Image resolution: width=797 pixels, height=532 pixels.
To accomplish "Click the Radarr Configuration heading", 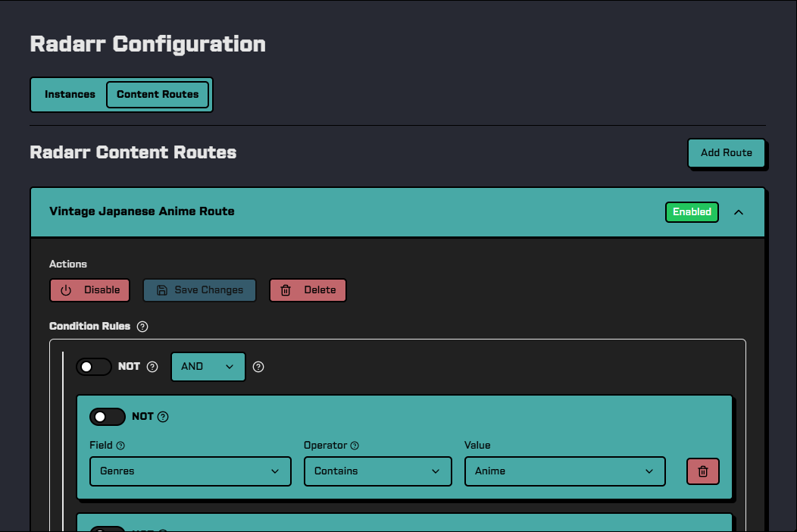I will pyautogui.click(x=148, y=44).
